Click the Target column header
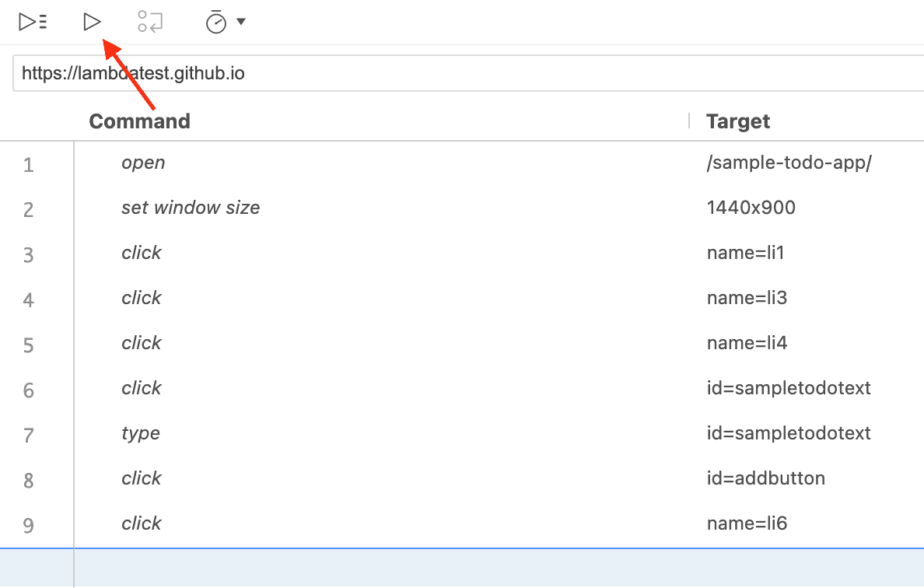The image size is (924, 588). (x=737, y=121)
